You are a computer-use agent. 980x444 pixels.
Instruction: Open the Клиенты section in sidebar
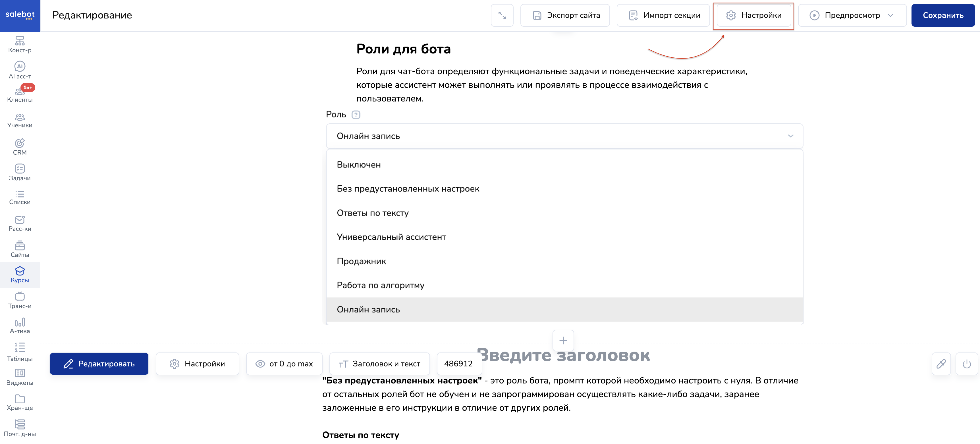pos(20,95)
